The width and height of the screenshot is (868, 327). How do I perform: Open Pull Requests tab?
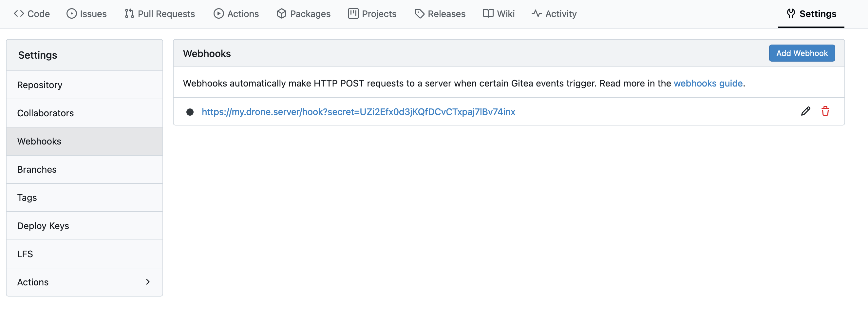click(x=160, y=14)
